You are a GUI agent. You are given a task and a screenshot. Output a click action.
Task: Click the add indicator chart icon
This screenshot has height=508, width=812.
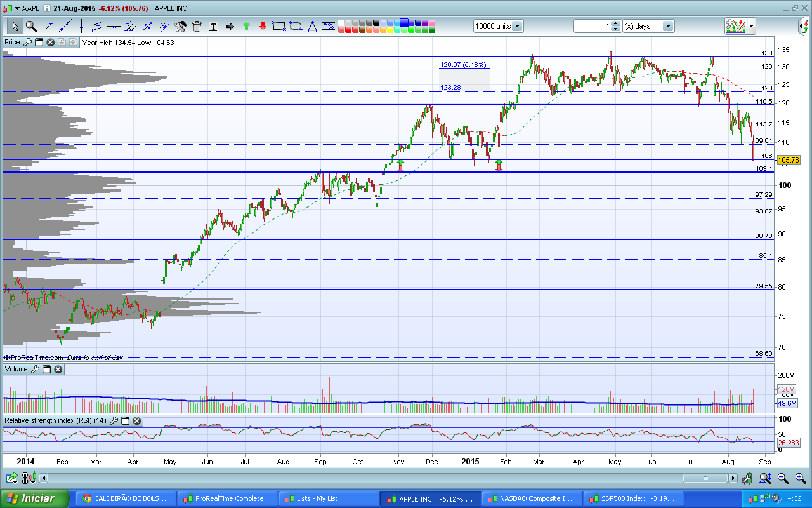tap(735, 26)
